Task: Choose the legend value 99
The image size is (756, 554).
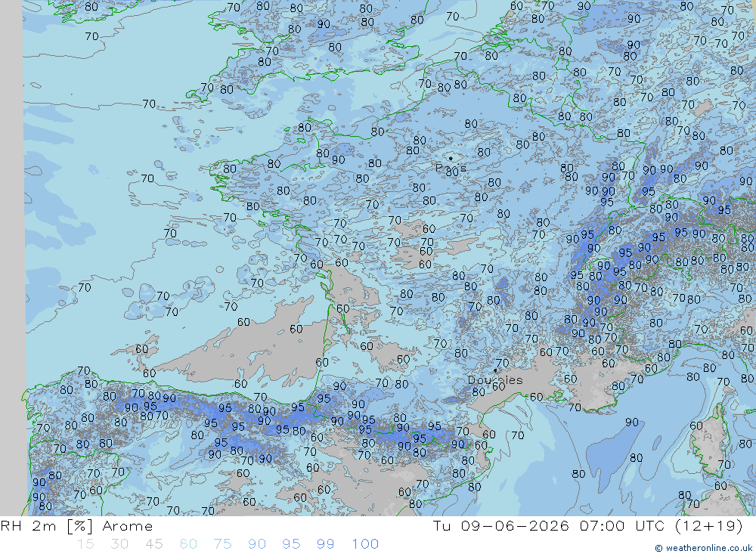Action: [x=325, y=544]
